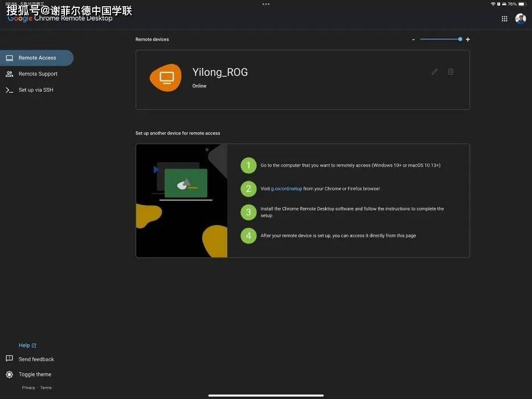532x399 pixels.
Task: Click the setup illustration thumbnail
Action: tap(182, 200)
